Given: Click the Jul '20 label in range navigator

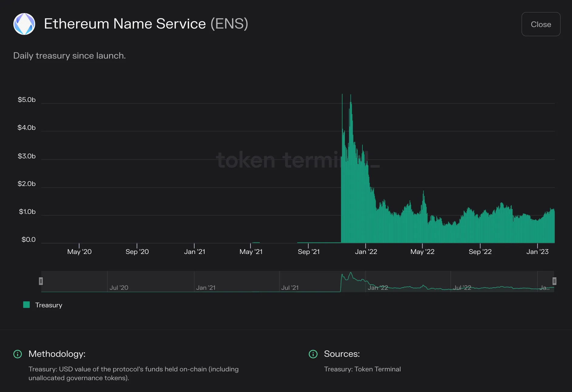Looking at the screenshot, I should point(119,288).
